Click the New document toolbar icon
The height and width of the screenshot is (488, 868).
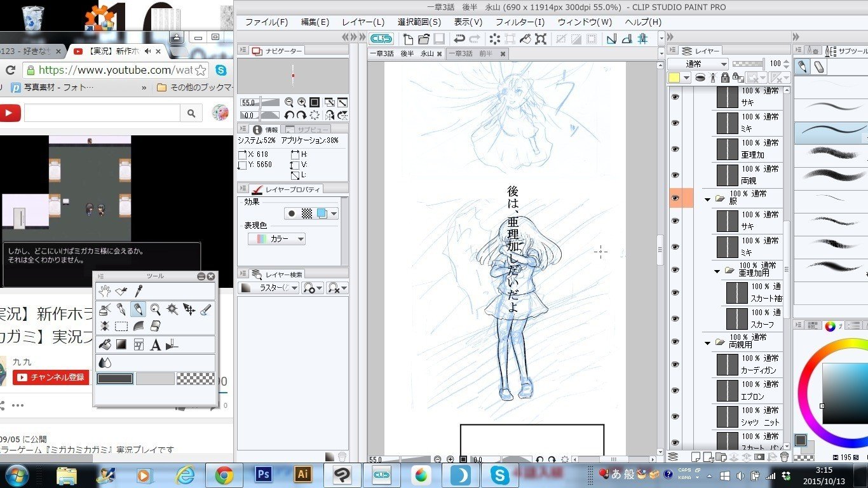click(x=409, y=39)
